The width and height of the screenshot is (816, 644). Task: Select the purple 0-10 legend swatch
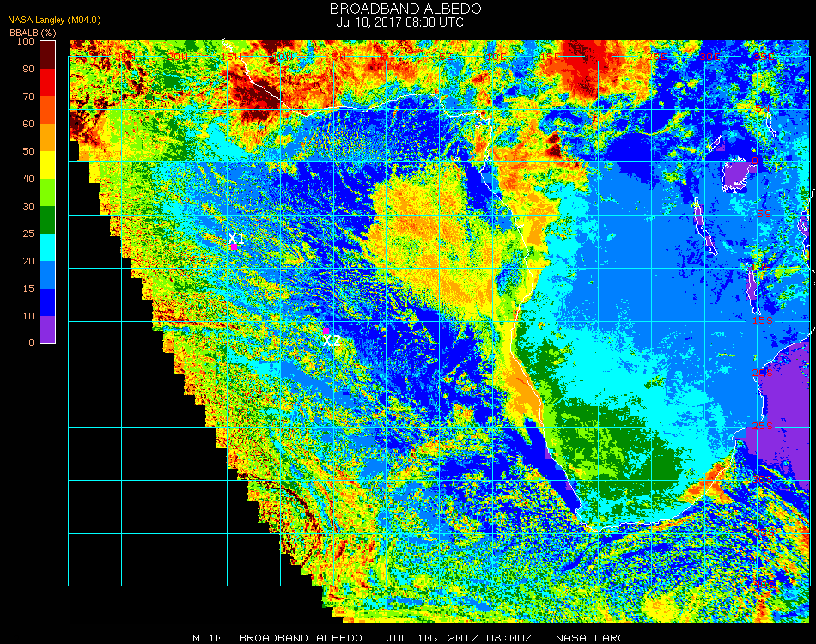(x=48, y=330)
